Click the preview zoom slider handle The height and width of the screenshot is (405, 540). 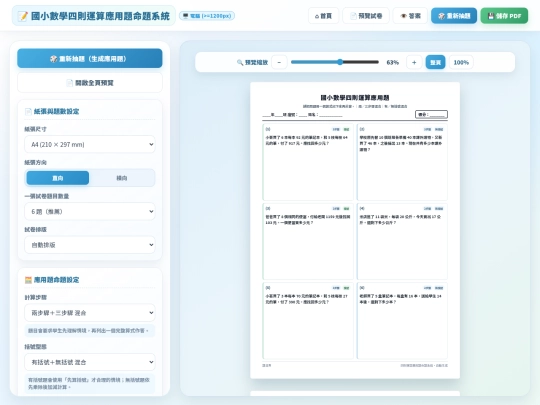point(340,62)
